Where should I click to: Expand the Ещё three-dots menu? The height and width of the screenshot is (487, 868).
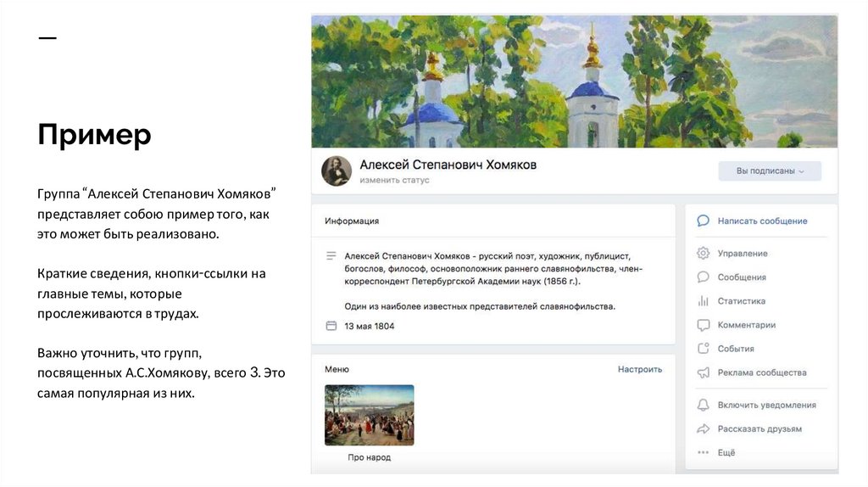click(x=703, y=453)
